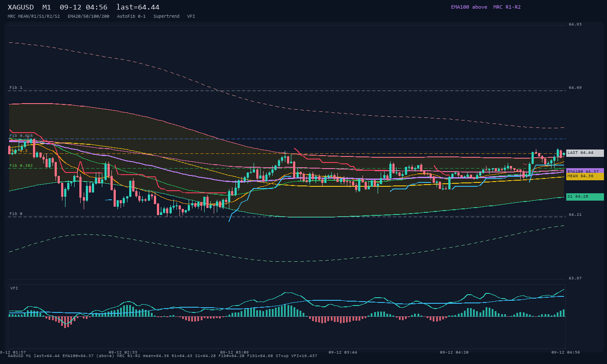Click the M1 timeframe label in title
Screen dimensions: 607x364
click(x=46, y=7)
